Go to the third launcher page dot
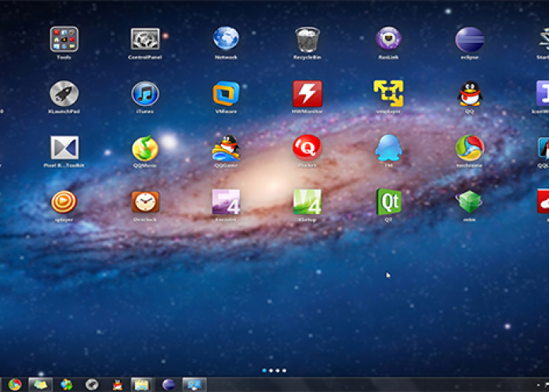 pyautogui.click(x=278, y=370)
